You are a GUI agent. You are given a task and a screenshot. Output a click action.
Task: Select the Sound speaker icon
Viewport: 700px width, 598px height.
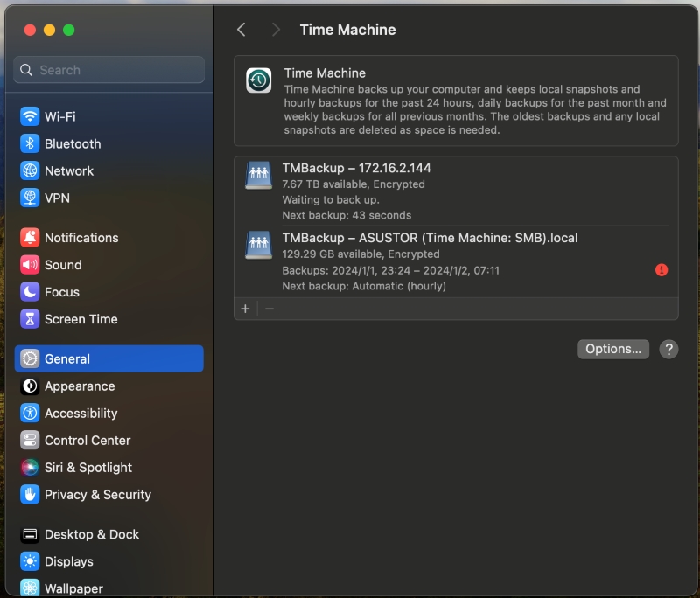30,265
